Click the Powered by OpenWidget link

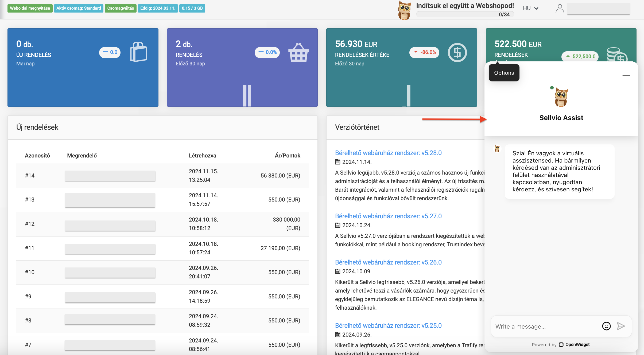coord(560,344)
